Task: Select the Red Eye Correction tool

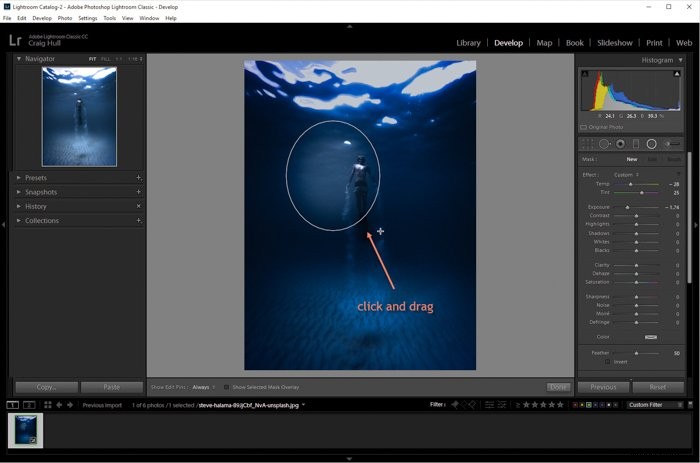Action: pos(621,144)
